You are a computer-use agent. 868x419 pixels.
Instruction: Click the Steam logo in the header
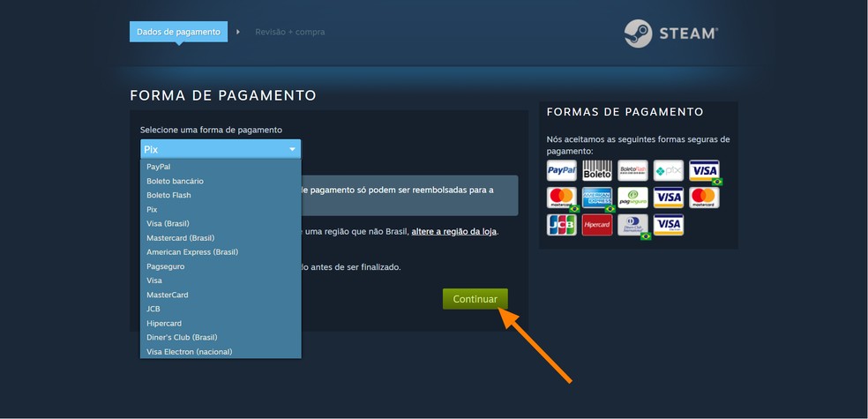click(671, 34)
